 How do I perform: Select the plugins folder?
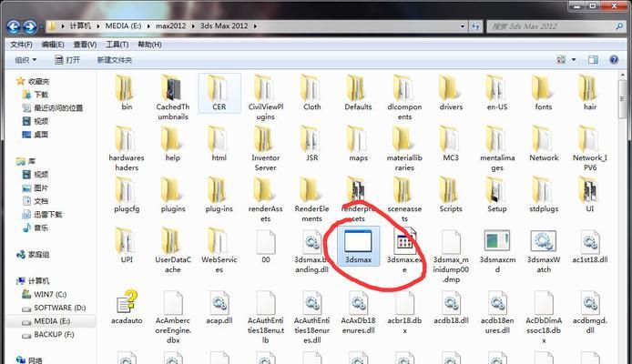[x=173, y=195]
